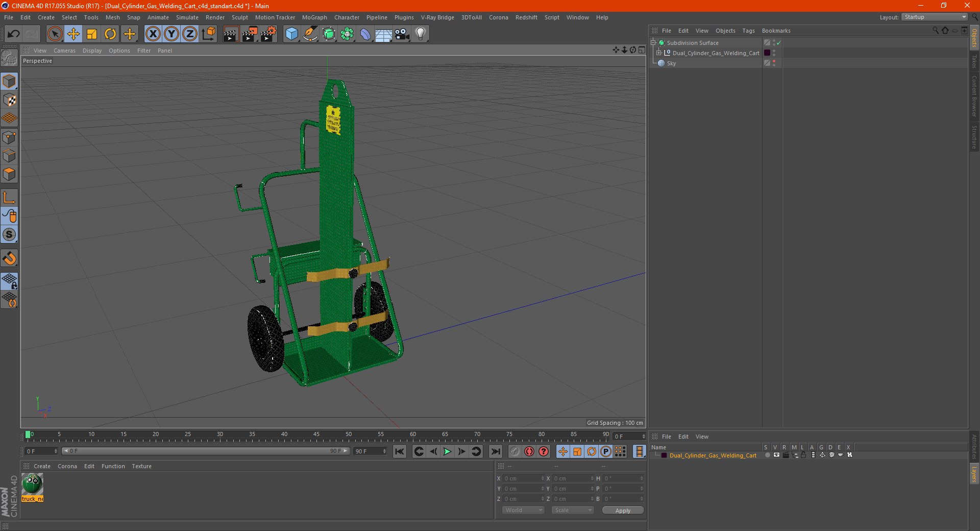Open the Scale mode dropdown
Viewport: 980px width, 531px height.
click(x=573, y=510)
